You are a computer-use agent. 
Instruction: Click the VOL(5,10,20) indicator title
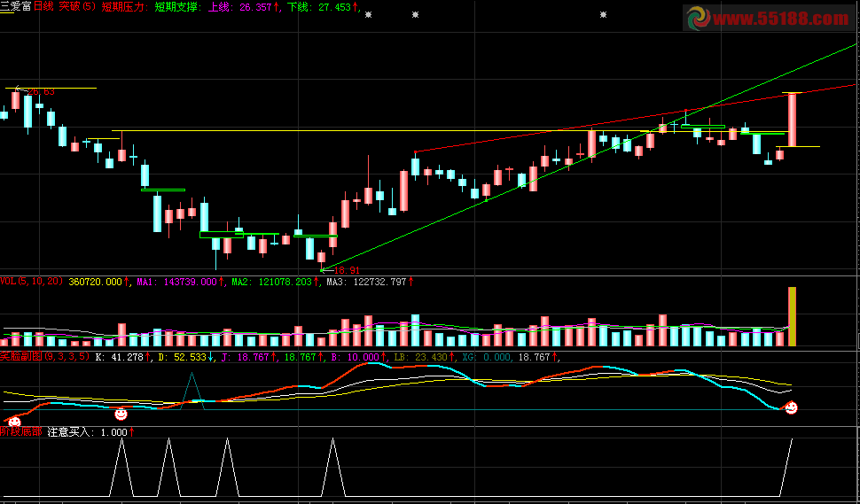tap(32, 282)
